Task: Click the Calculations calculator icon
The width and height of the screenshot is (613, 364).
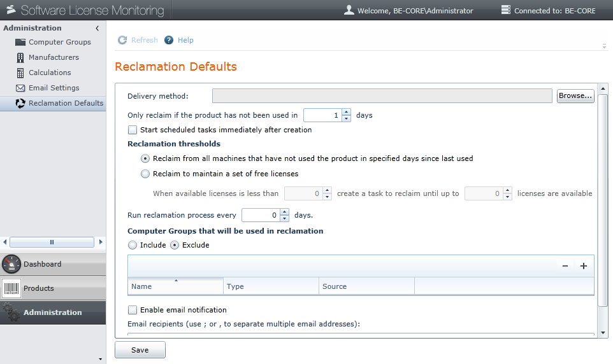Action: click(x=20, y=73)
